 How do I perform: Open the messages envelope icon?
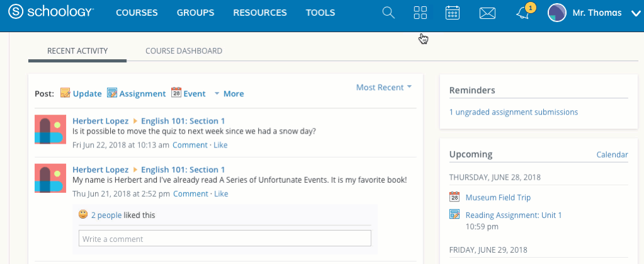point(487,13)
